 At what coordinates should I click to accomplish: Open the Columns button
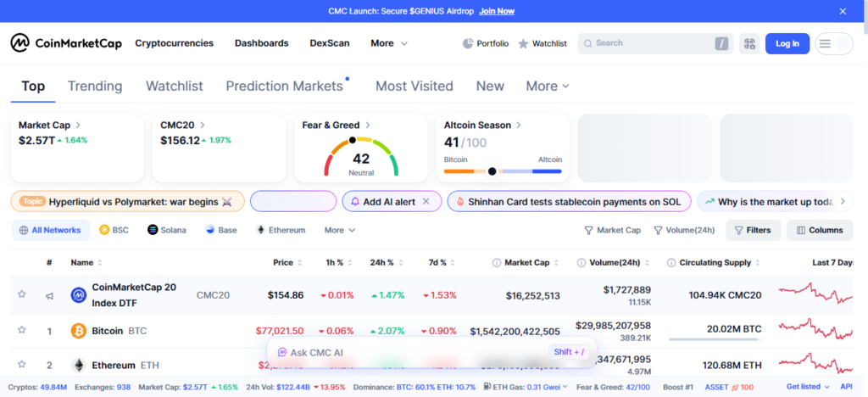820,231
